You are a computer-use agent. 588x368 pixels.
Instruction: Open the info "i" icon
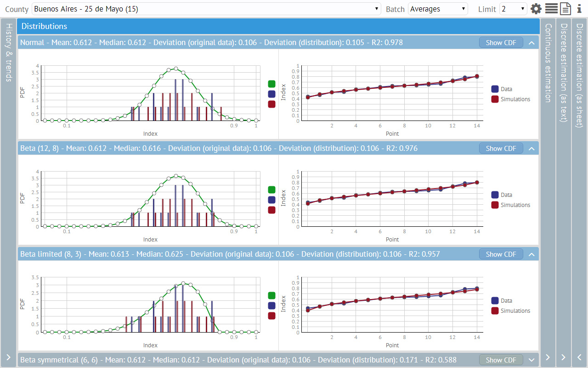(x=579, y=9)
